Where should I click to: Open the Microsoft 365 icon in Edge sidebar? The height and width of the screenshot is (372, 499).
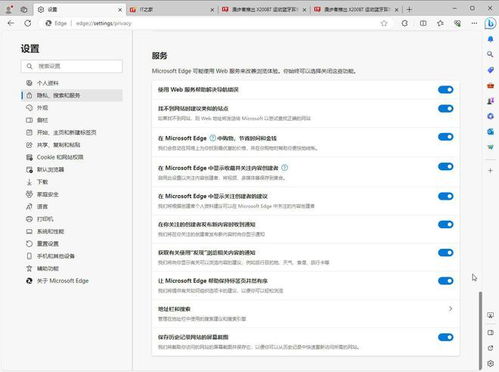[x=490, y=116]
